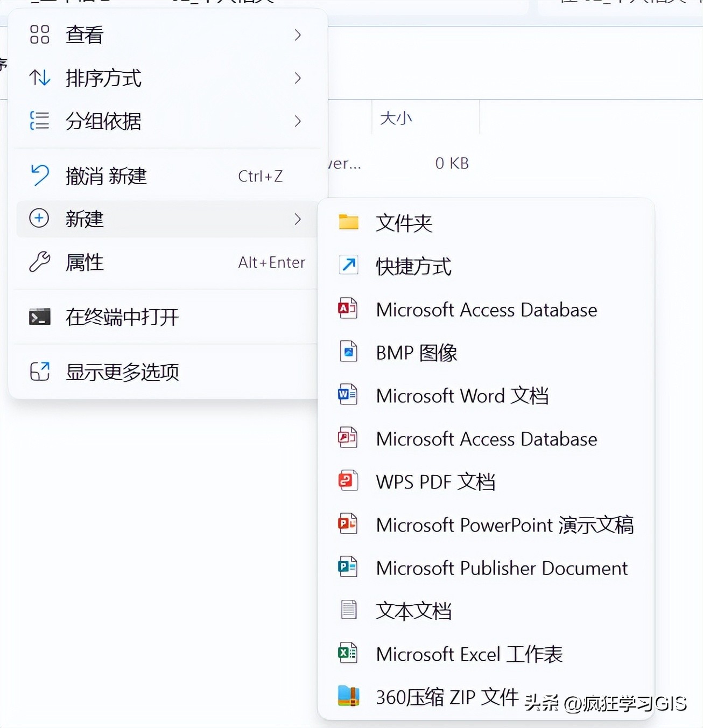This screenshot has height=728, width=703.
Task: Expand the 排序方式 submenu chevron
Action: click(298, 78)
